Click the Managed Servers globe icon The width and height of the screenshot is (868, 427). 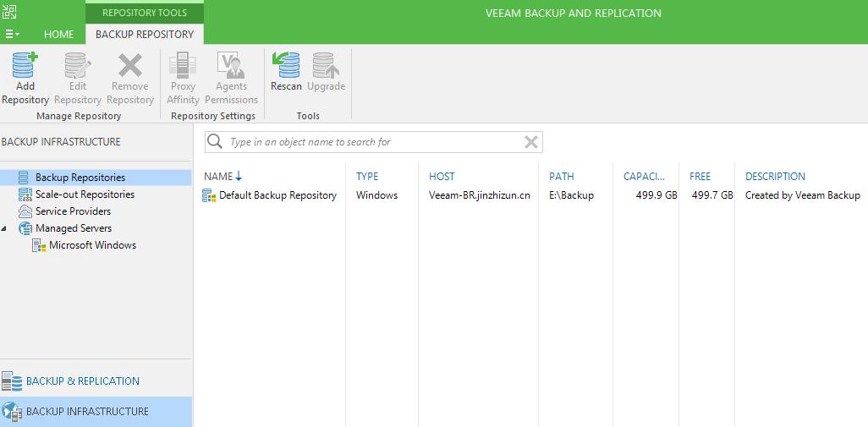point(25,228)
